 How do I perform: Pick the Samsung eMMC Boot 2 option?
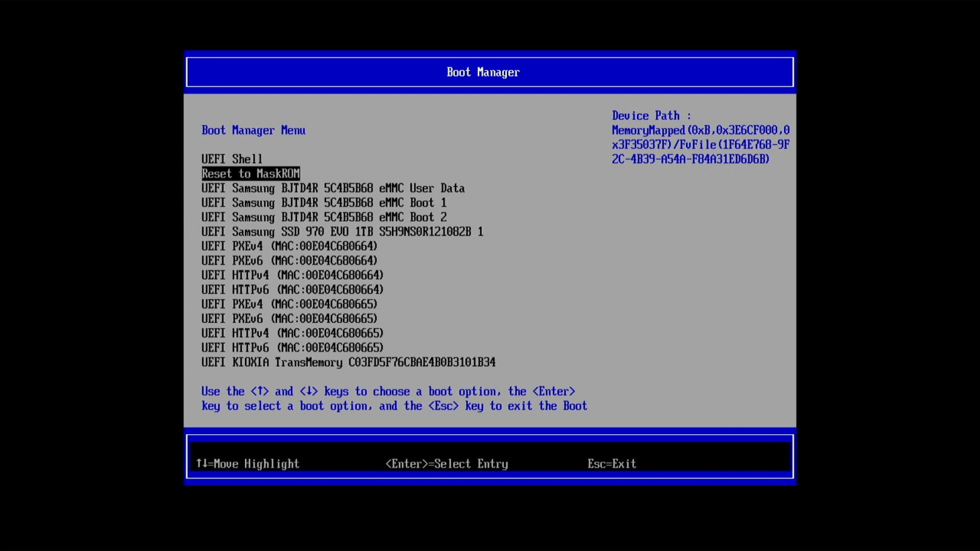(x=324, y=217)
